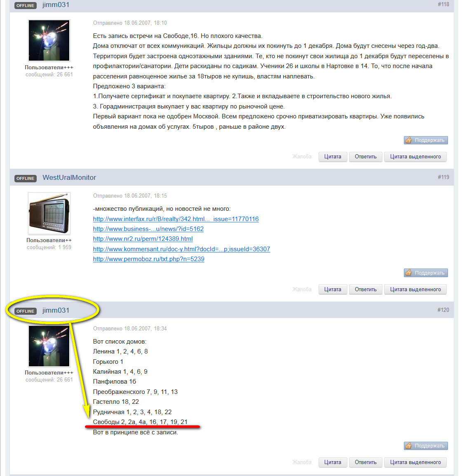Open post permalink #120
Image resolution: width=462 pixels, height=476 pixels.
pyautogui.click(x=443, y=310)
